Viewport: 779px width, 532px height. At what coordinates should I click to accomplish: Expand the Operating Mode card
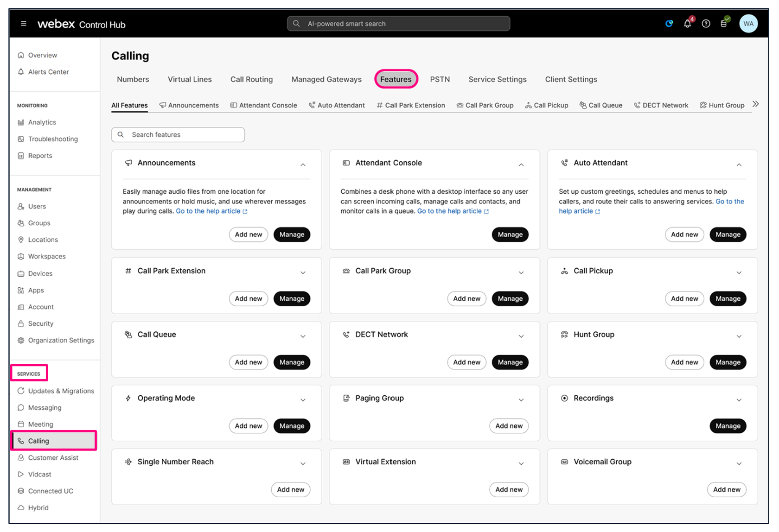pos(303,400)
